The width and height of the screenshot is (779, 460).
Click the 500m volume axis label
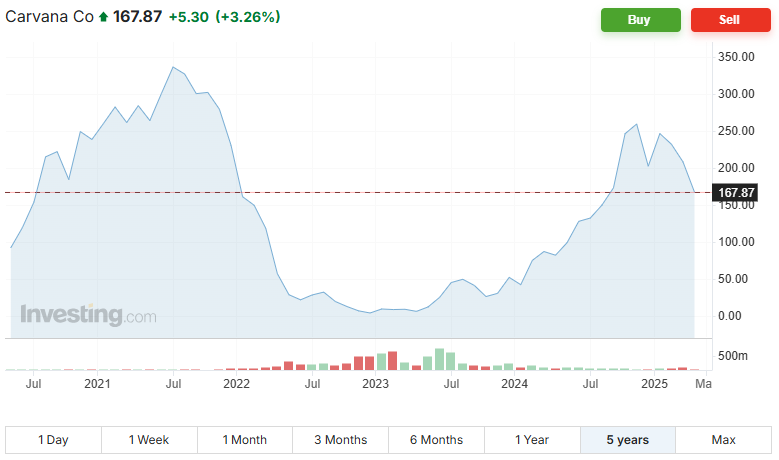736,356
